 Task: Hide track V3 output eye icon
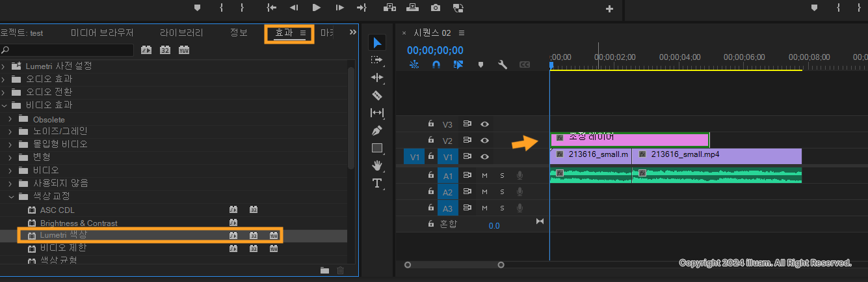click(x=485, y=124)
